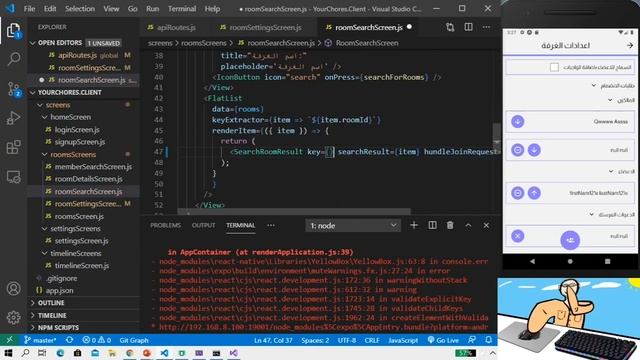Open the Explorer view in activity bar
The image size is (640, 360).
[x=13, y=30]
